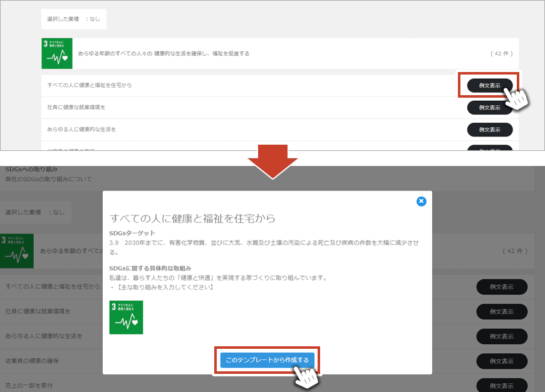This screenshot has width=545, height=392.
Task: Click 例文表示 for the 従業員の健康の確保 row
Action: tap(502, 361)
